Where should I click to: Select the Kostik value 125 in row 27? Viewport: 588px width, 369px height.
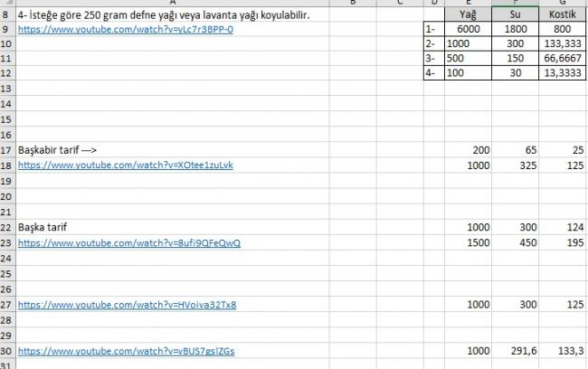[563, 305]
